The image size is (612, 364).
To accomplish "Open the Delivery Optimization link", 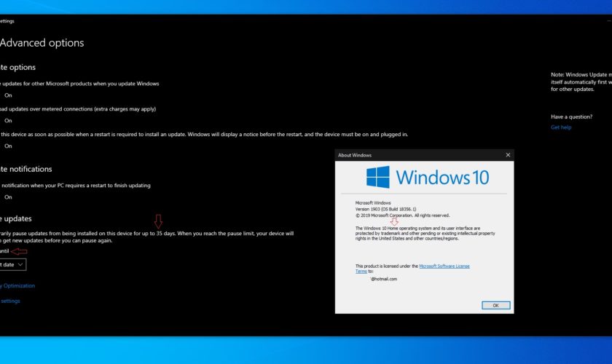I will pos(17,285).
